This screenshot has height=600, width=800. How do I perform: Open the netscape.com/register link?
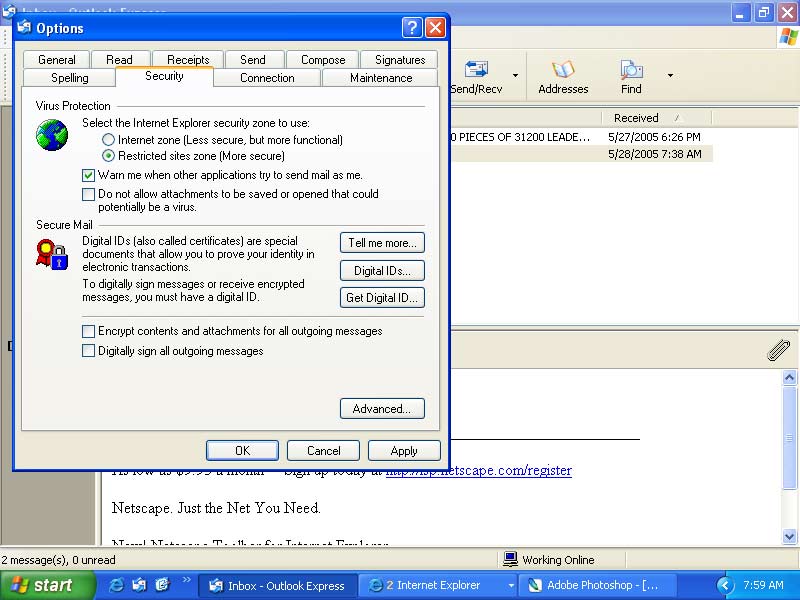click(479, 470)
